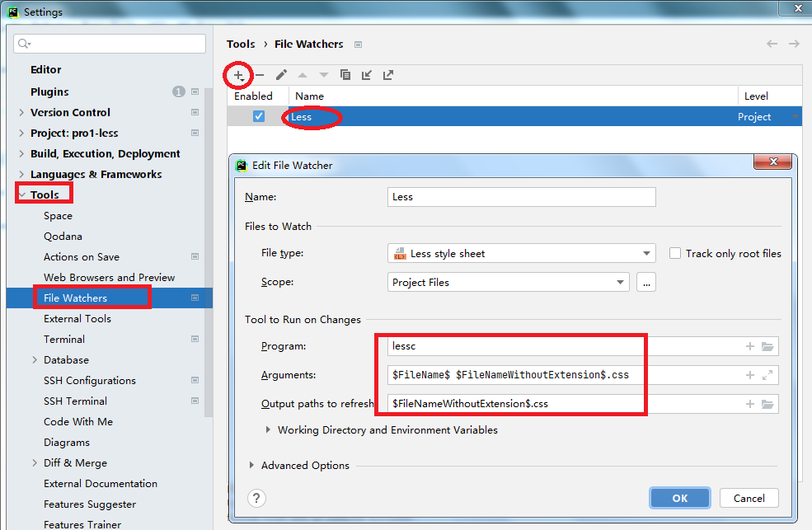Viewport: 812px width, 530px height.
Task: Open help question mark icon
Action: coord(257,499)
